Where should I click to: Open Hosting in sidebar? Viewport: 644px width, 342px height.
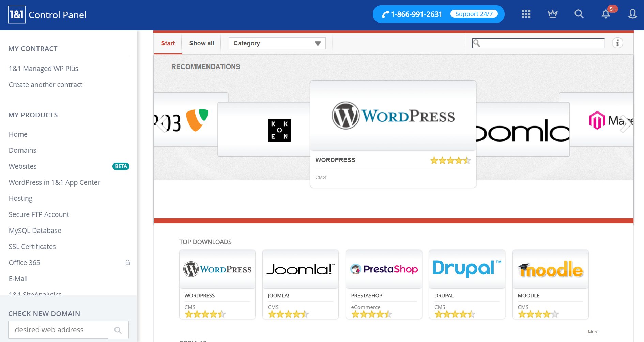click(x=21, y=198)
